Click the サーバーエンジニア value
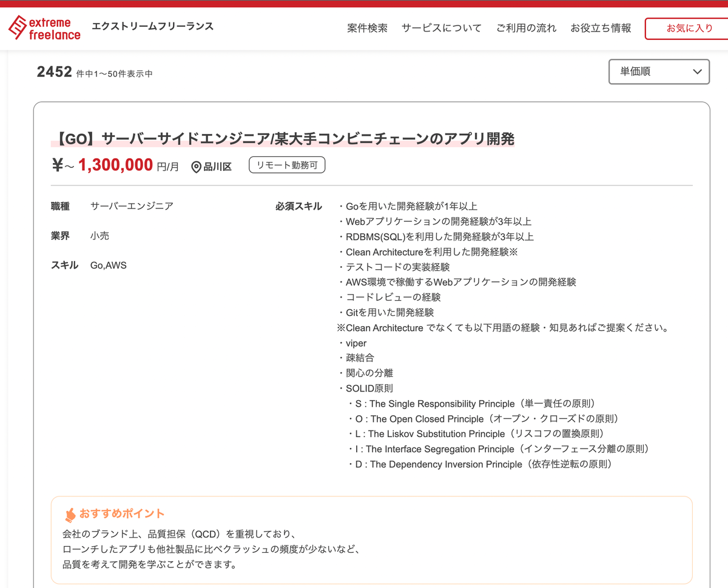 (x=132, y=206)
